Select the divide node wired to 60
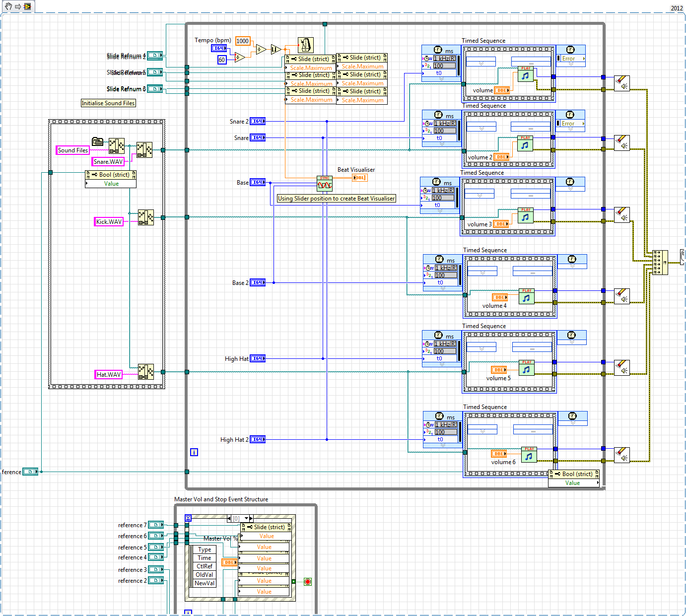This screenshot has width=686, height=616. (x=239, y=58)
